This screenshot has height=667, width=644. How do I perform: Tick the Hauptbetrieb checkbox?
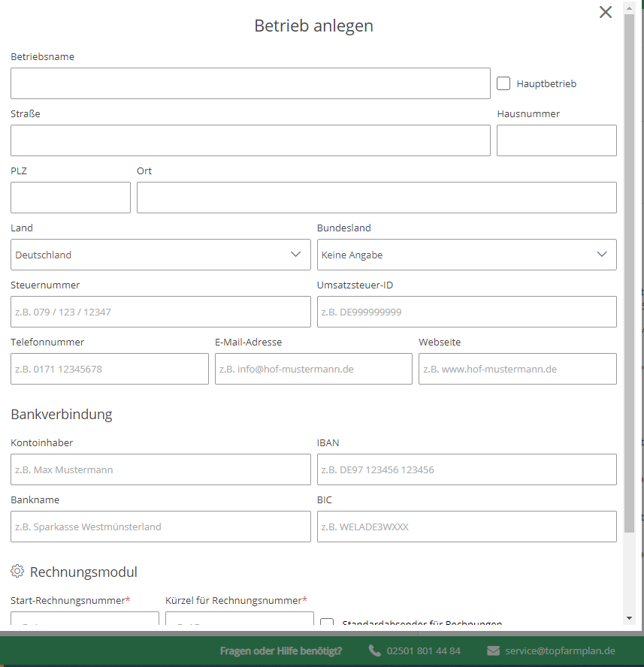coord(503,83)
